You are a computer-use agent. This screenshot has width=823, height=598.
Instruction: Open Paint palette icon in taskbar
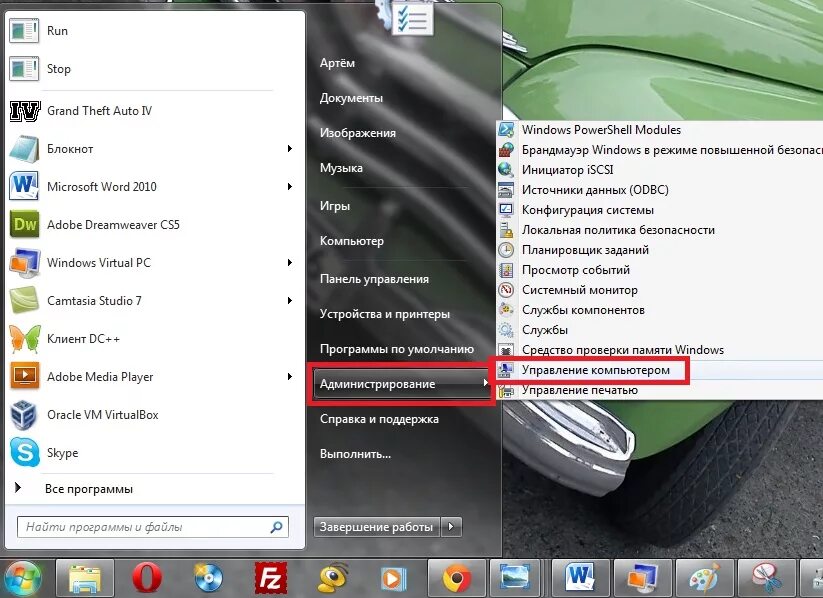(x=704, y=579)
